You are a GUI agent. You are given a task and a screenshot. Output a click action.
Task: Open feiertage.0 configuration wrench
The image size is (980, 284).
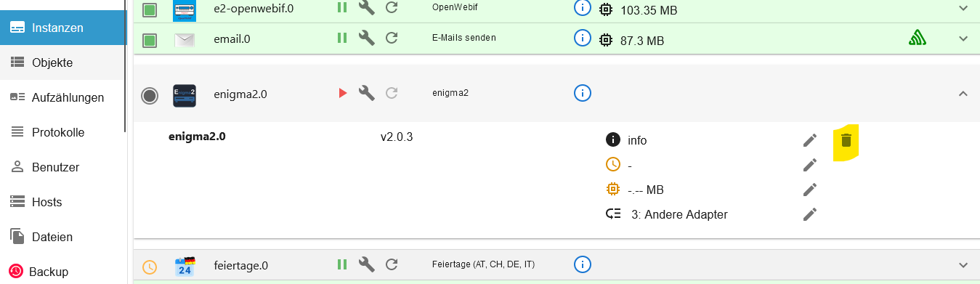[367, 265]
